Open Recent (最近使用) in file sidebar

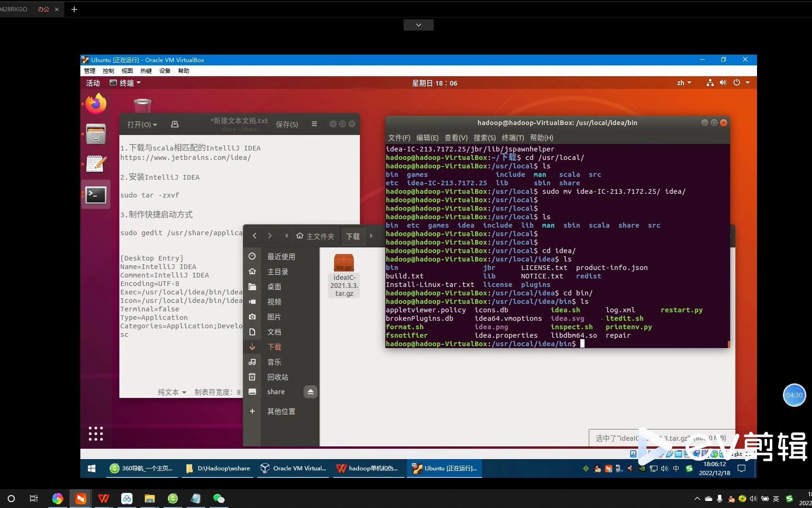pos(281,256)
